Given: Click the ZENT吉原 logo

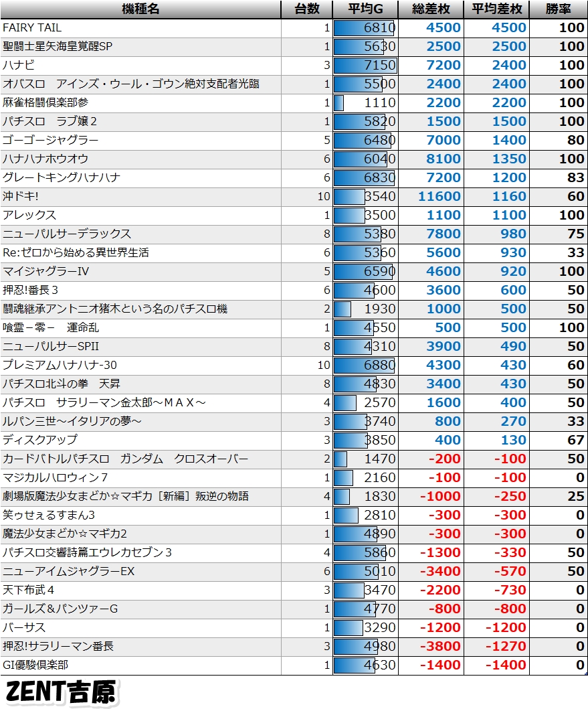Looking at the screenshot, I should click(61, 692).
